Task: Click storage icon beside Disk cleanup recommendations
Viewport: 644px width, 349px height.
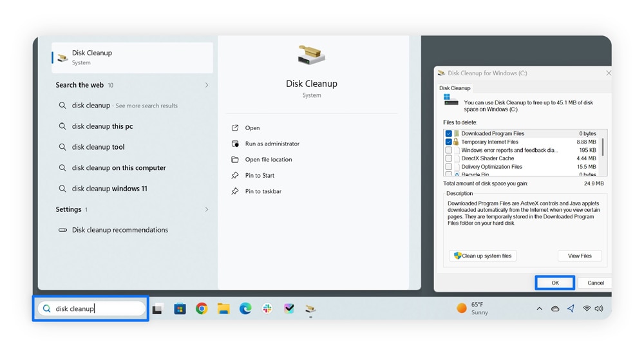Action: coord(62,230)
